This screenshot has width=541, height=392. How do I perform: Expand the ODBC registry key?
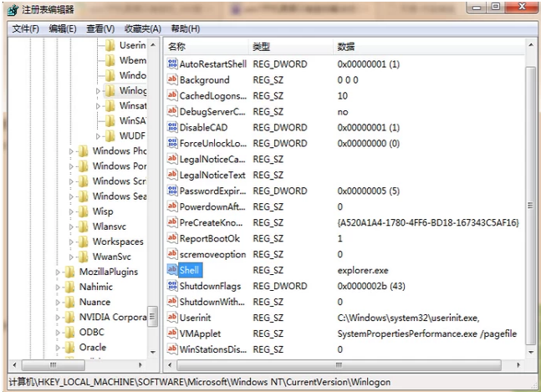pyautogui.click(x=59, y=333)
